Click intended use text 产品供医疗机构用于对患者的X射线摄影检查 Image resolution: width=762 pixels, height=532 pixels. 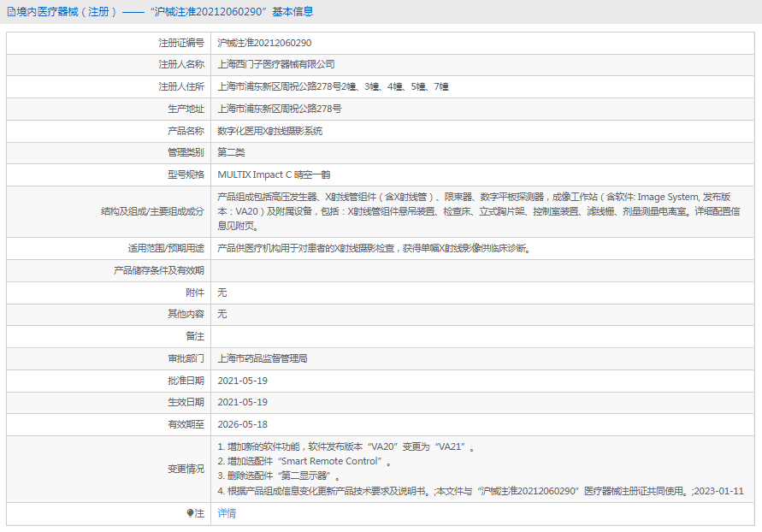tap(374, 248)
